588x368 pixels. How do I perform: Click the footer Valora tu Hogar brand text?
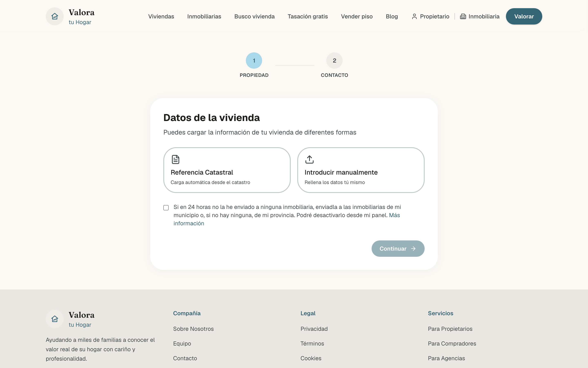(81, 319)
